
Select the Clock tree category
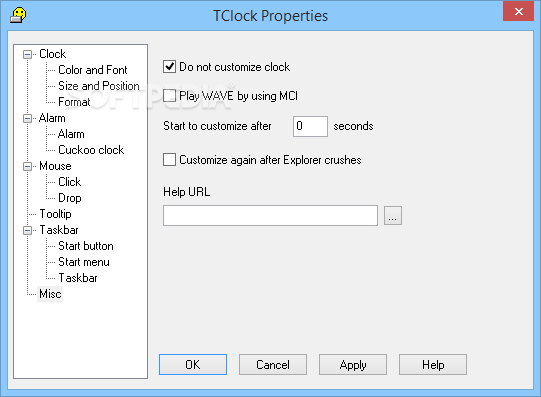tap(52, 54)
